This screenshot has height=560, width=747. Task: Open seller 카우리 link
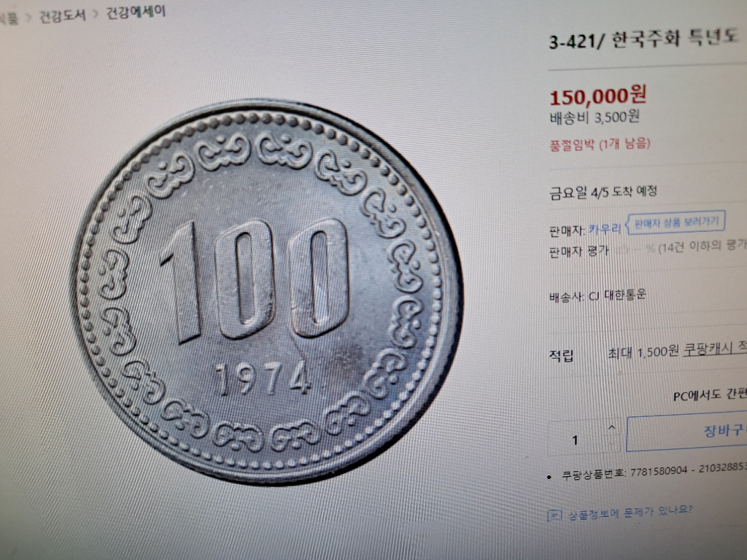click(605, 229)
